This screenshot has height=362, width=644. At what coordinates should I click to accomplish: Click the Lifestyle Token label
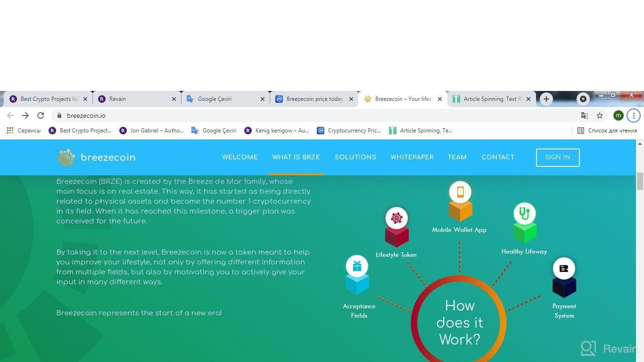tap(396, 255)
